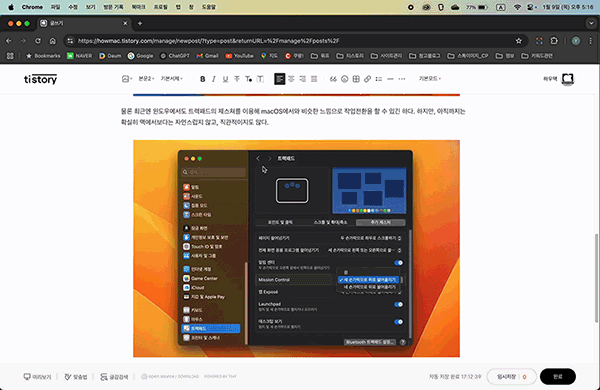The height and width of the screenshot is (390, 600).
Task: Click the page vertical scrollbar
Action: pos(596,277)
